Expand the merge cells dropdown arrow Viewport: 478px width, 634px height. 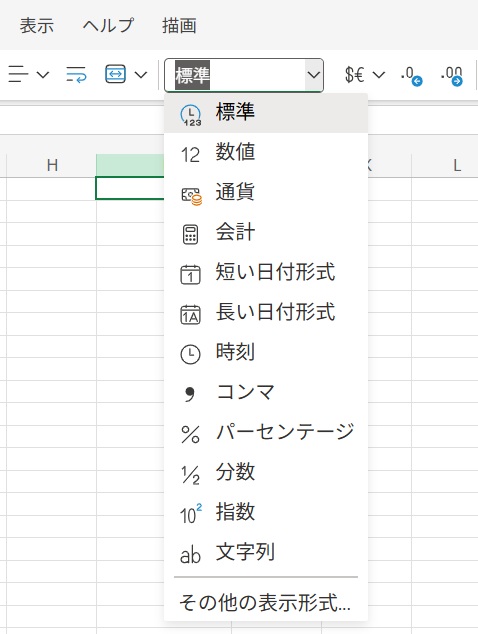141,75
